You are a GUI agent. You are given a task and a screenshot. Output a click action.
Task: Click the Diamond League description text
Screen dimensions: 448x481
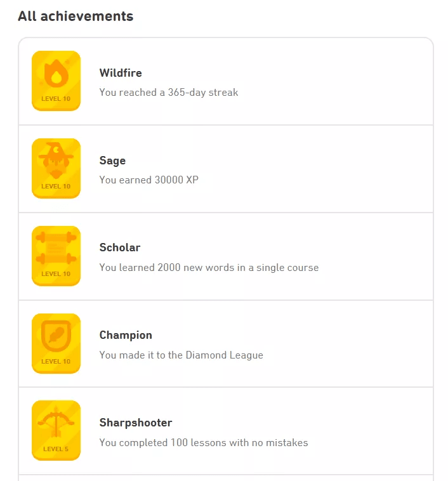181,355
